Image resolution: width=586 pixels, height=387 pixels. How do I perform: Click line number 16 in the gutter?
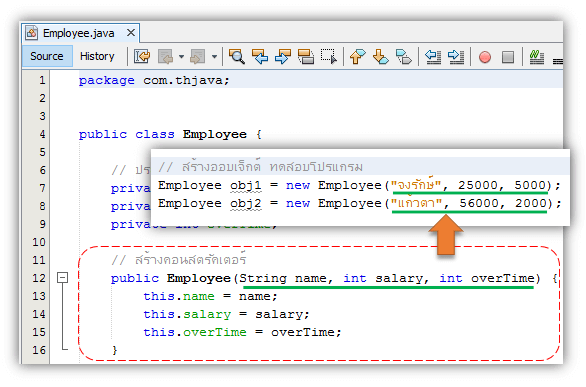point(39,350)
